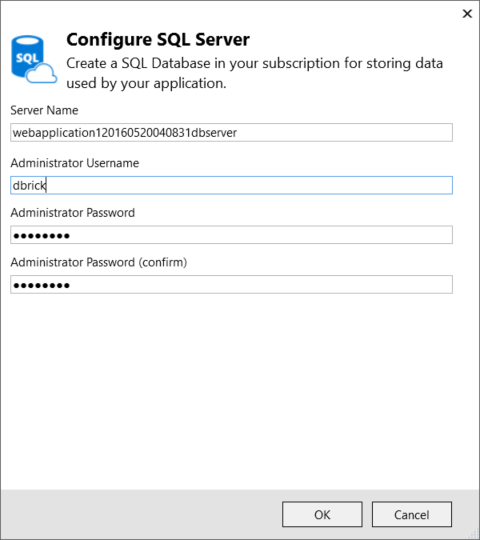
Task: Close the Configure SQL Server dialog
Action: coord(467,14)
